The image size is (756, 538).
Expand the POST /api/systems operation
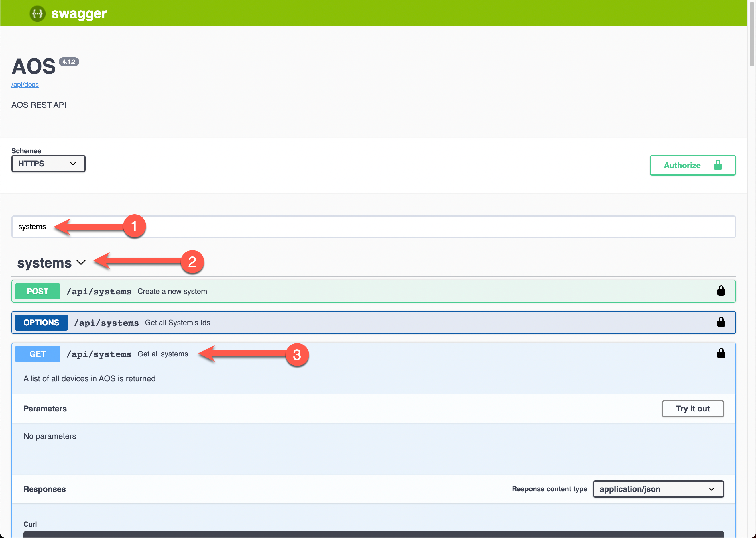click(x=373, y=291)
